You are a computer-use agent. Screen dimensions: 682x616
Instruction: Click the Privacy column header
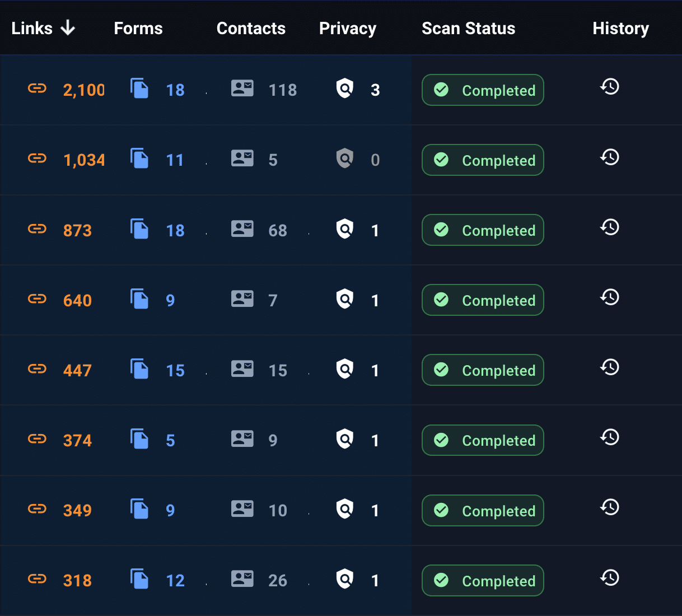tap(348, 29)
